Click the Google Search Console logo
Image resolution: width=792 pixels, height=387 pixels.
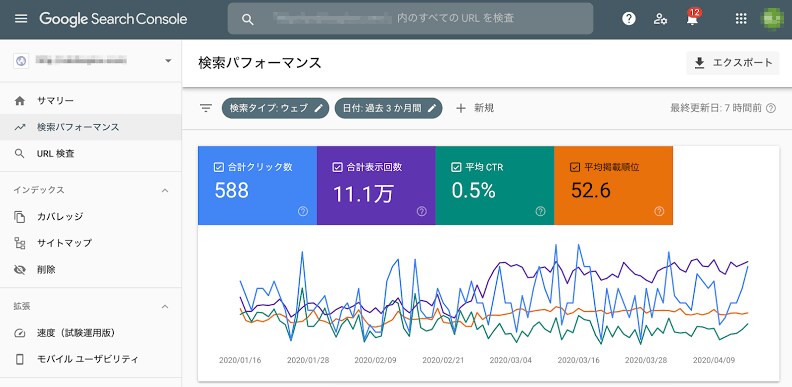coord(113,19)
